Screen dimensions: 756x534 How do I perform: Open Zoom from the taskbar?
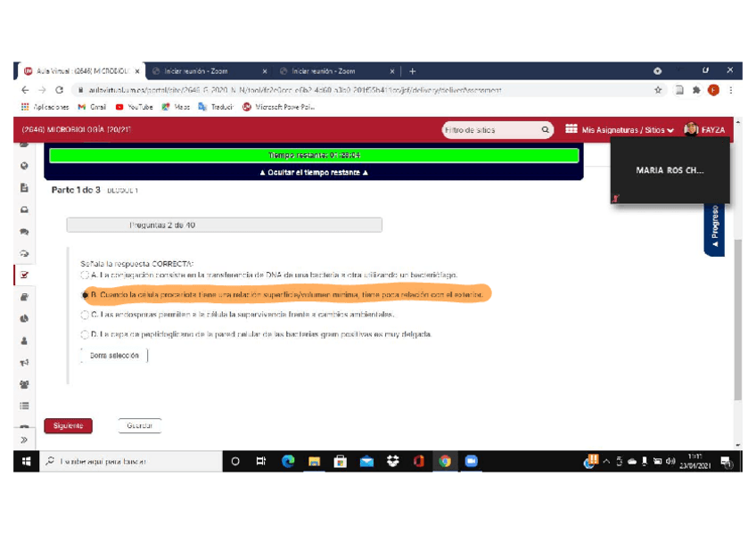tap(471, 461)
